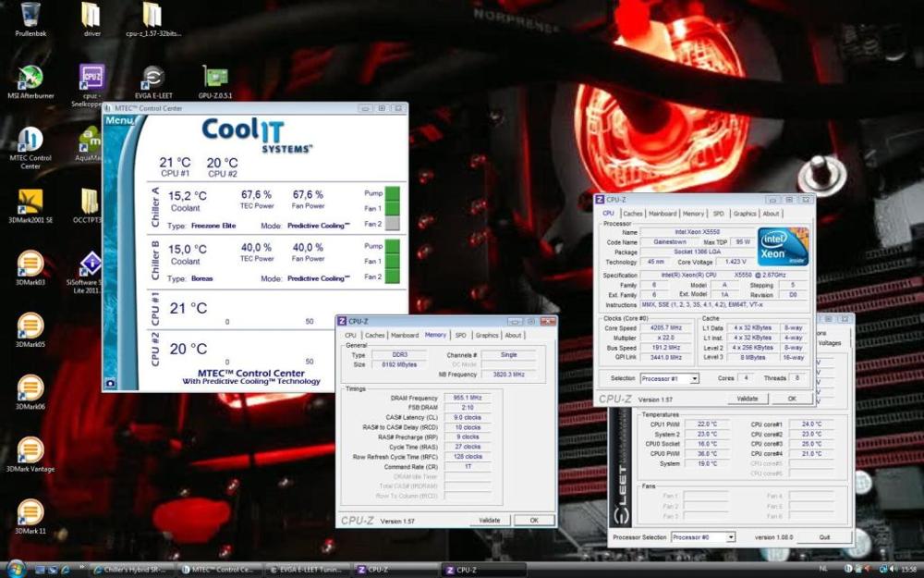Open MTEC Control Center desktop shortcut
The width and height of the screenshot is (924, 578).
[30, 147]
